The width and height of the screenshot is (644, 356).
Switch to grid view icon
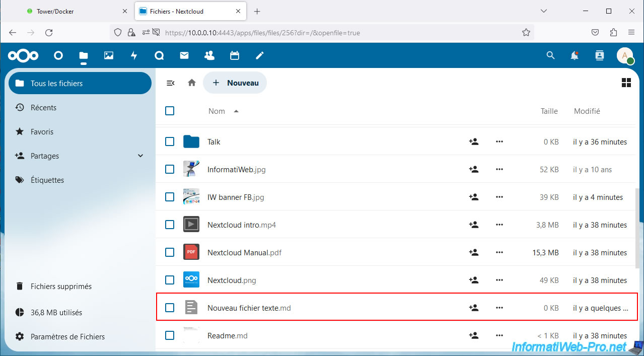click(626, 83)
